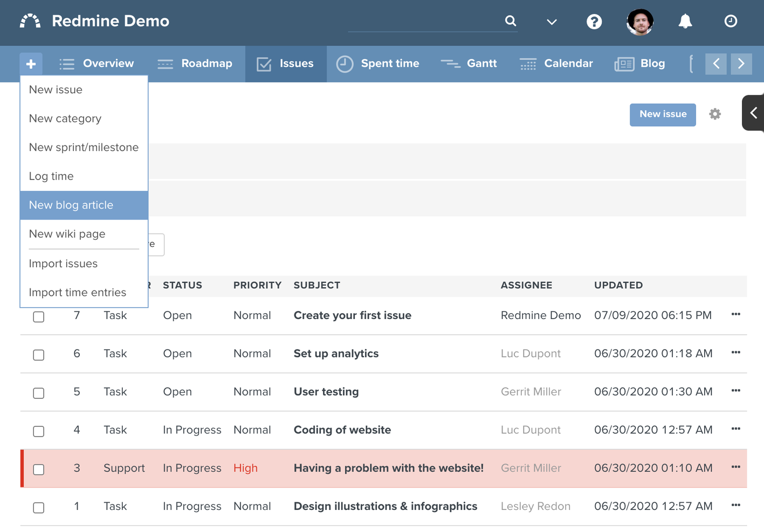Open issue Create your first issue
The height and width of the screenshot is (532, 764).
[x=353, y=316]
